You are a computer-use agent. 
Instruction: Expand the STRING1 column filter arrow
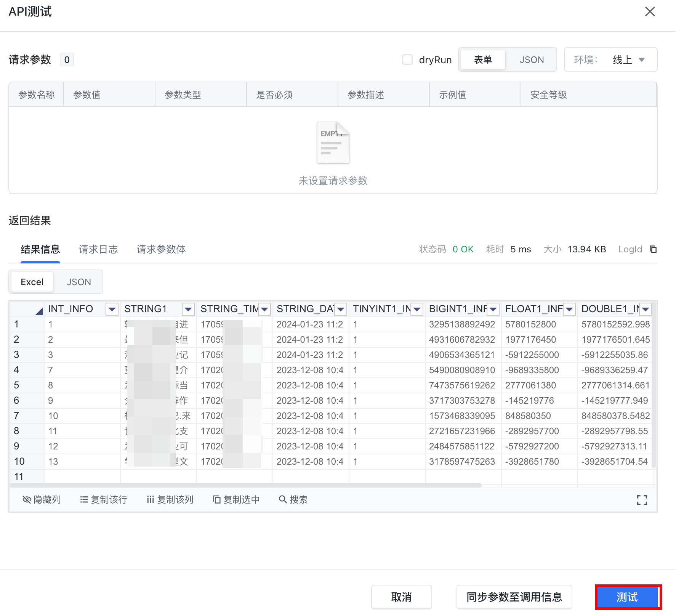point(188,309)
